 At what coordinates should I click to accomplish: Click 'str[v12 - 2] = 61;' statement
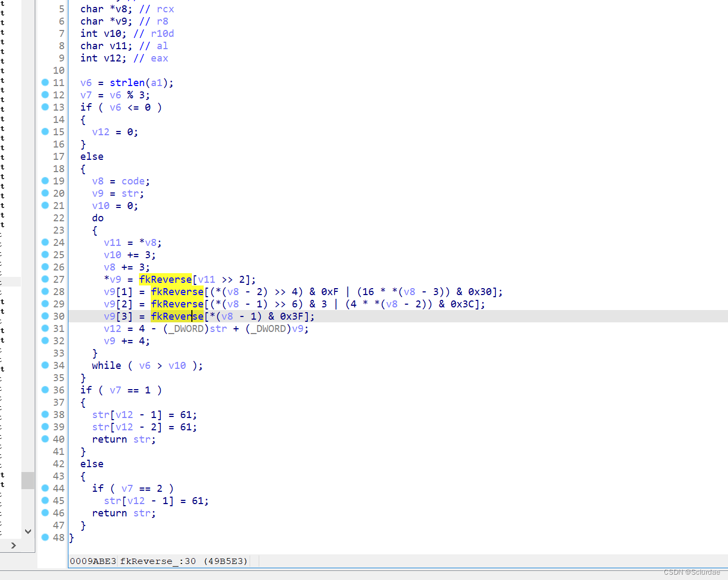(x=144, y=427)
